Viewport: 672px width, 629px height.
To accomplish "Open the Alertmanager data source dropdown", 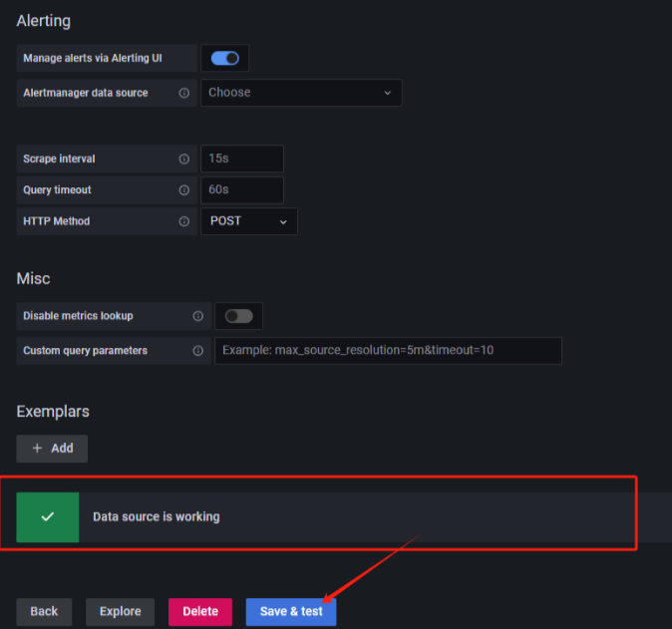I will coord(301,93).
